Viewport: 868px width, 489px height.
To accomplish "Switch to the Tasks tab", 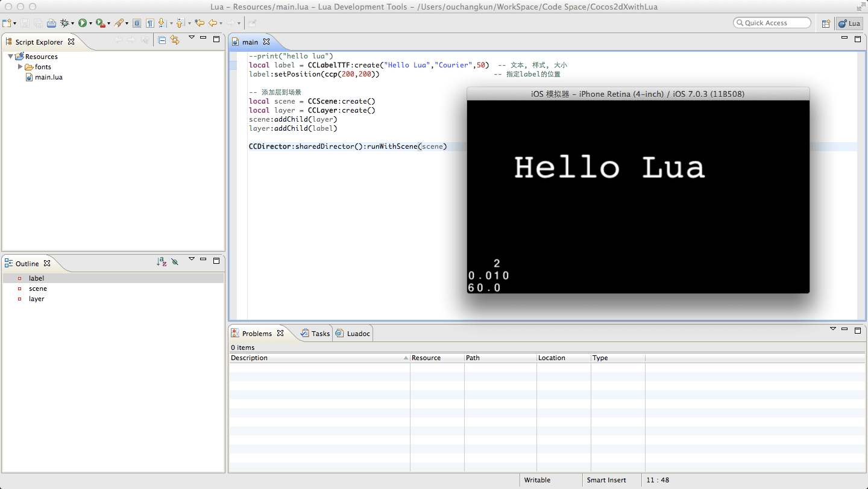I will tap(315, 334).
